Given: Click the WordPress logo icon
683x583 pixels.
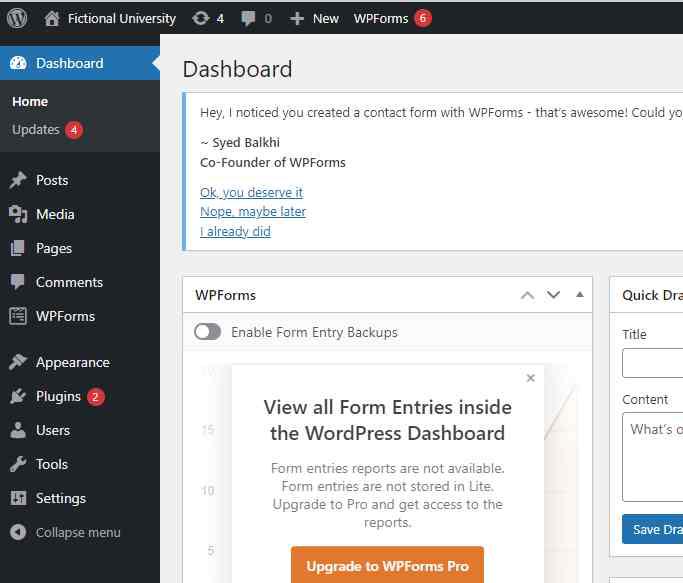Looking at the screenshot, I should click(18, 18).
